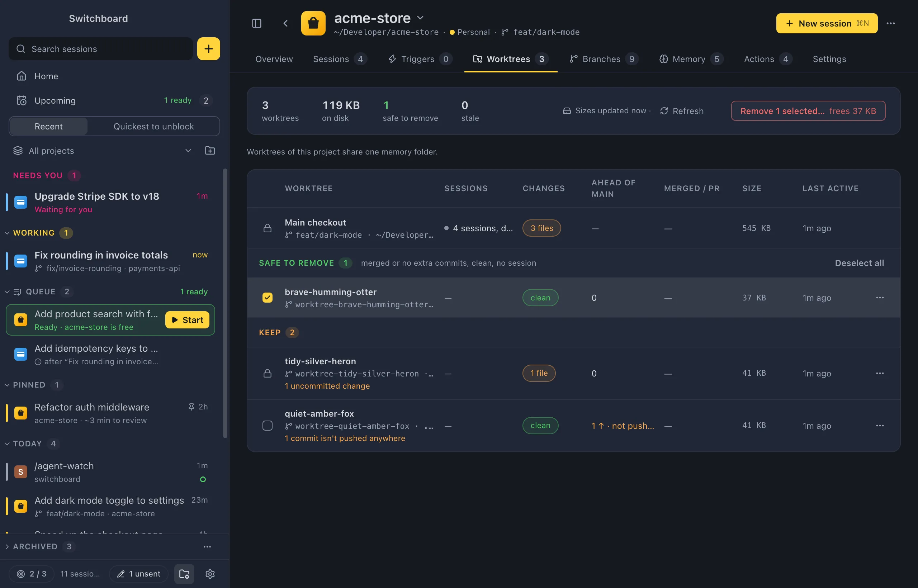918x588 pixels.
Task: Go to the Actions tab
Action: [x=768, y=59]
